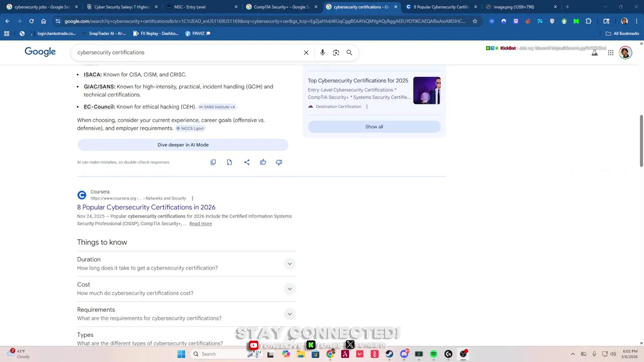Open more options for Coursera result
This screenshot has height=362, width=644.
(192, 198)
